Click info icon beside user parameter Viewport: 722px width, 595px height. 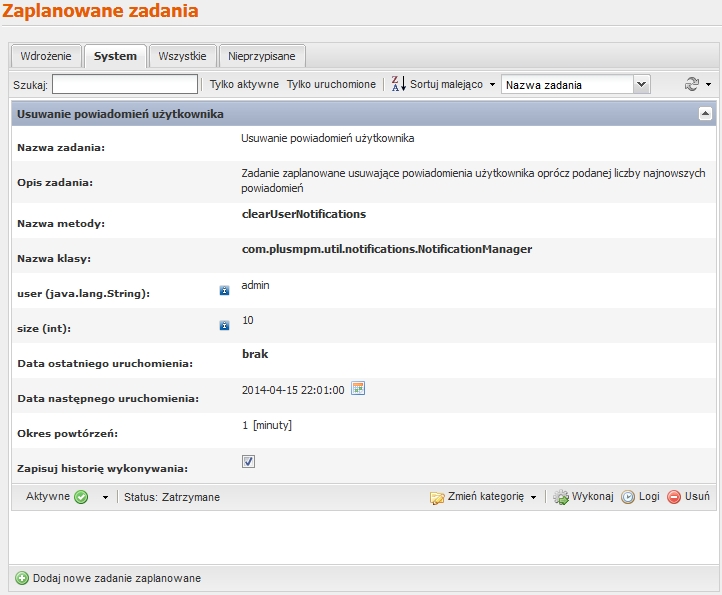(225, 291)
